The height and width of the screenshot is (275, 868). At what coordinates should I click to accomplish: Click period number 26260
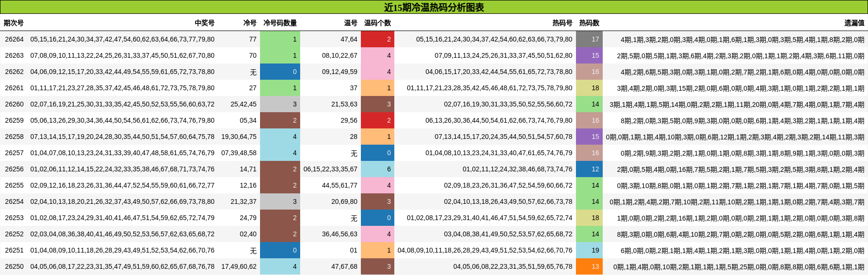(14, 104)
